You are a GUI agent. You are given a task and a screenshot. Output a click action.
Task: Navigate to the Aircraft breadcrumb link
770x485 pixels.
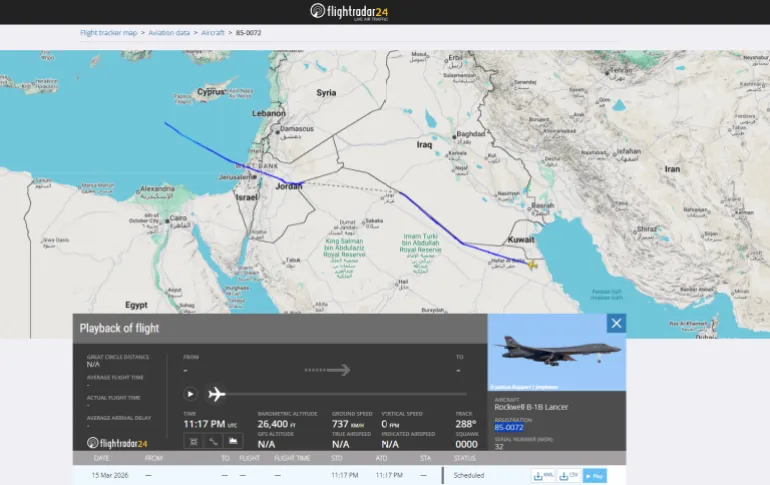213,33
